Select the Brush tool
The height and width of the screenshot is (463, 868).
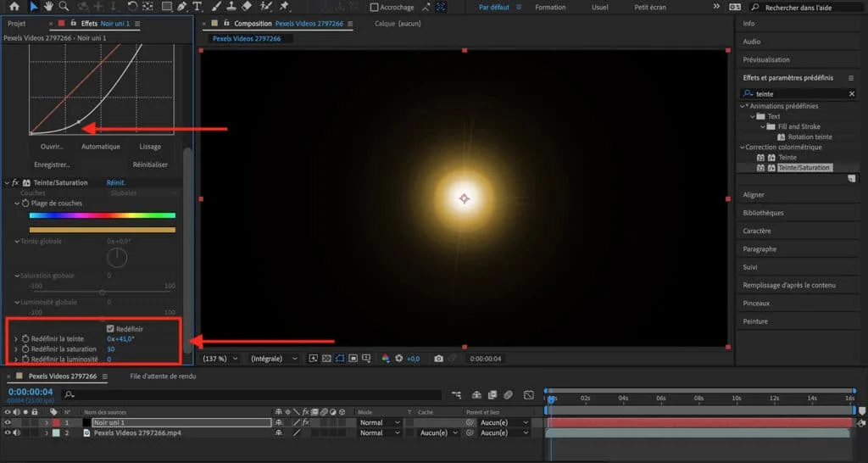coord(216,7)
